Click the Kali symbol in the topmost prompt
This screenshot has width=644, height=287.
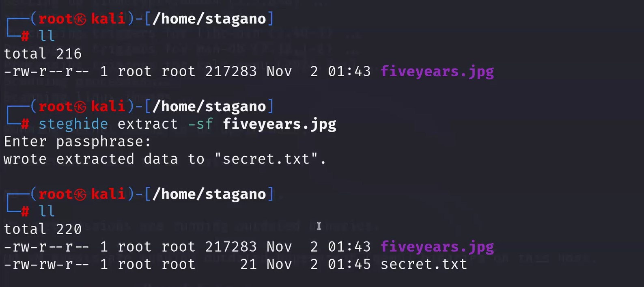coord(80,19)
